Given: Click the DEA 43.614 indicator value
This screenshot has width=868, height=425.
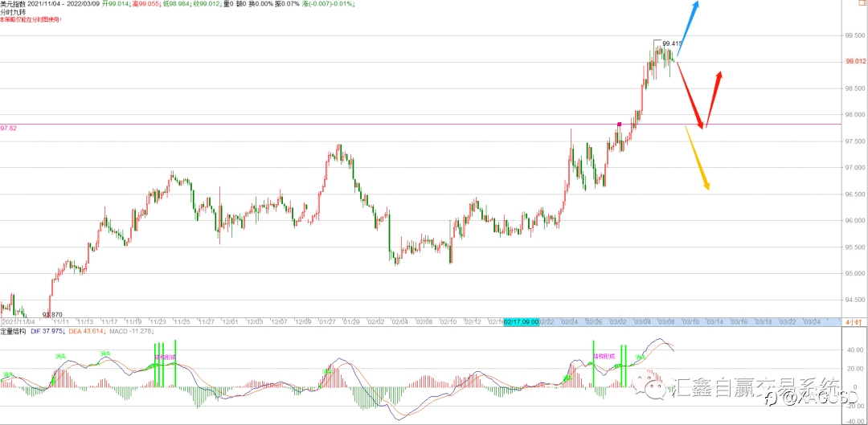Looking at the screenshot, I should coord(86,332).
